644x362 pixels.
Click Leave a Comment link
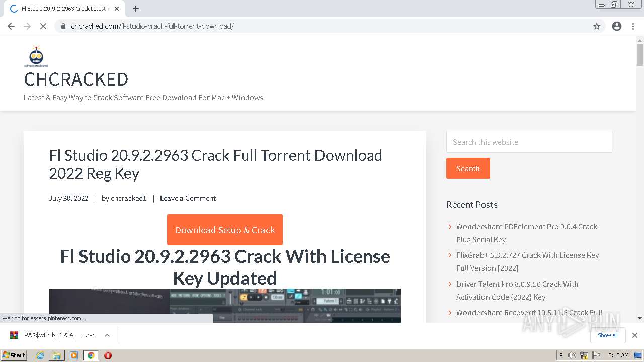pos(188,198)
